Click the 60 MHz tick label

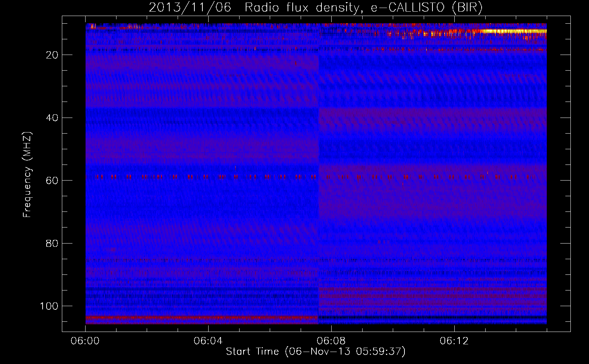pos(52,181)
